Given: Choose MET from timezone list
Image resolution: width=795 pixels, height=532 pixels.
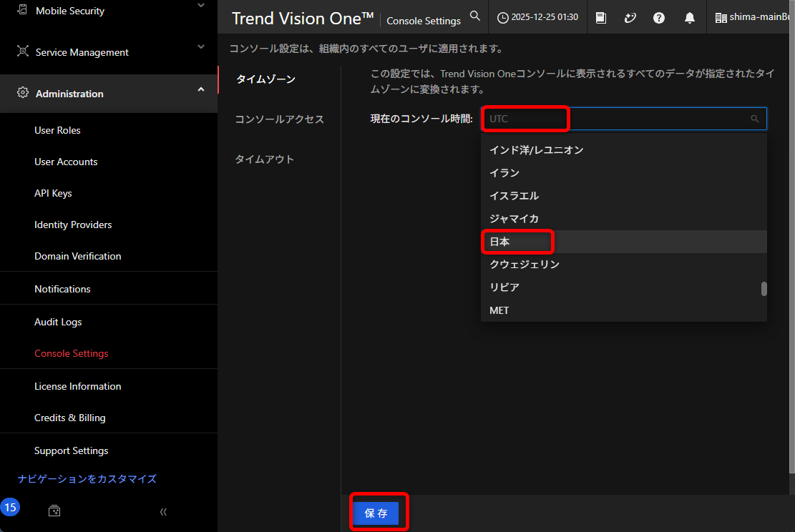Looking at the screenshot, I should click(624, 310).
